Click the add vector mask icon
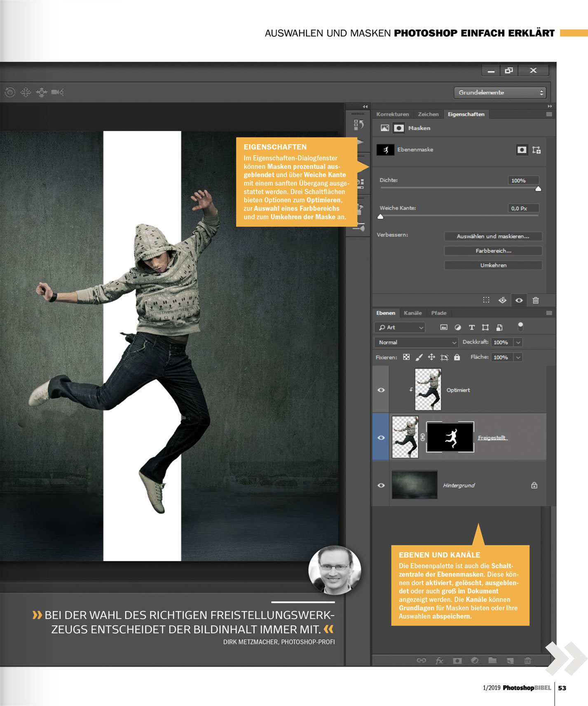Viewport: 588px width, 706px height. pos(536,150)
